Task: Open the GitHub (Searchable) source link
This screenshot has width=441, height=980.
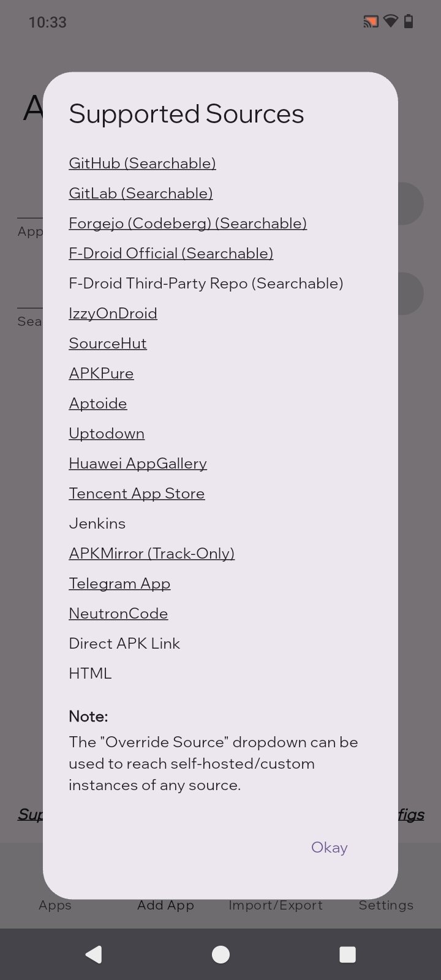Action: pos(142,164)
